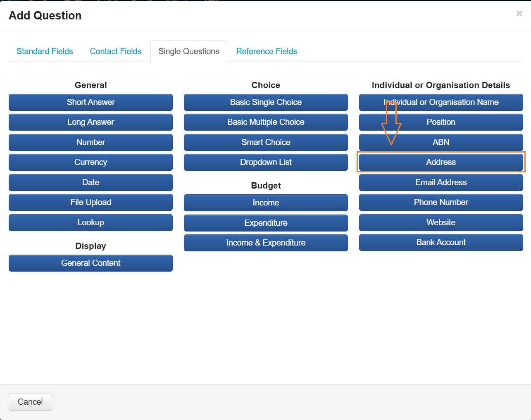Add a Bank Account question
The width and height of the screenshot is (531, 420).
[x=441, y=243]
